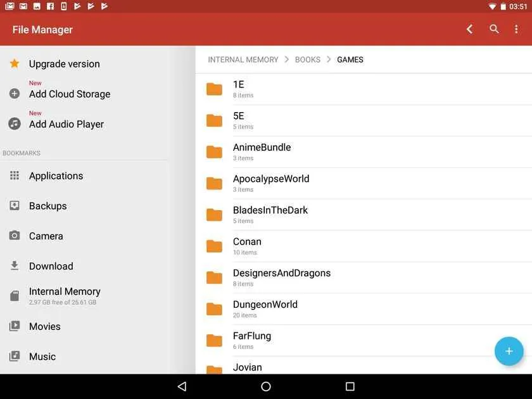Select the Upgrade version label
This screenshot has height=399, width=532.
click(64, 64)
